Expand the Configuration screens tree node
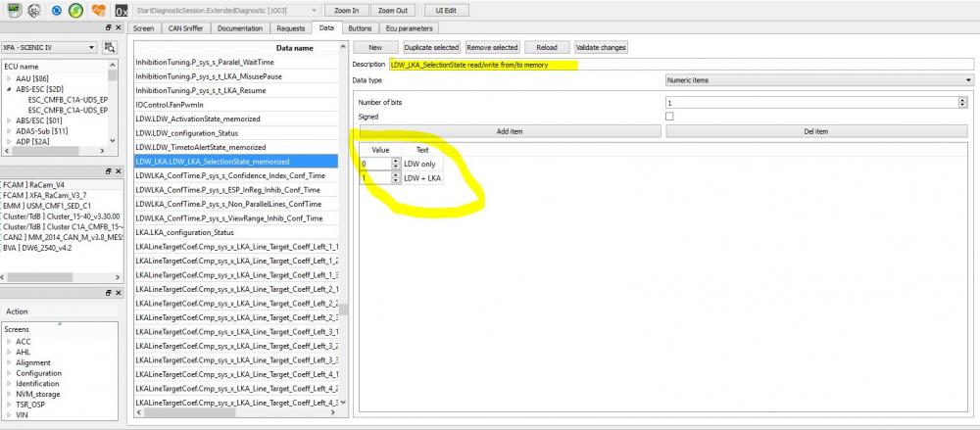The image size is (980, 430). click(9, 373)
